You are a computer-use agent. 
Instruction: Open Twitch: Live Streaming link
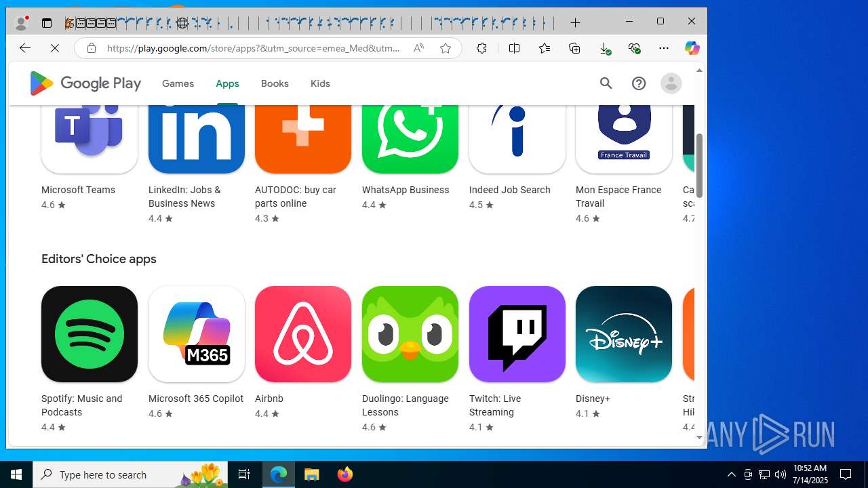tap(495, 405)
